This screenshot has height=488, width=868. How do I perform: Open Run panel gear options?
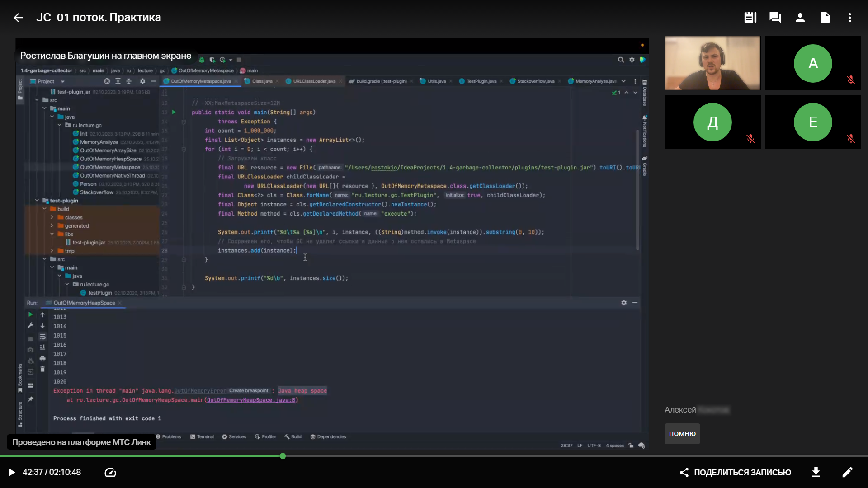tap(624, 303)
